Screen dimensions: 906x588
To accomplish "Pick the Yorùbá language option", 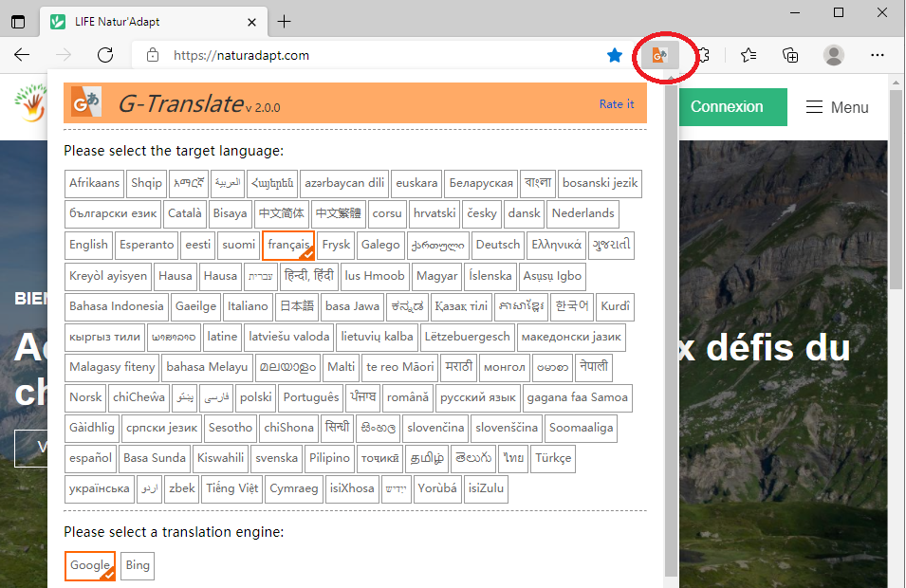I will click(x=437, y=488).
